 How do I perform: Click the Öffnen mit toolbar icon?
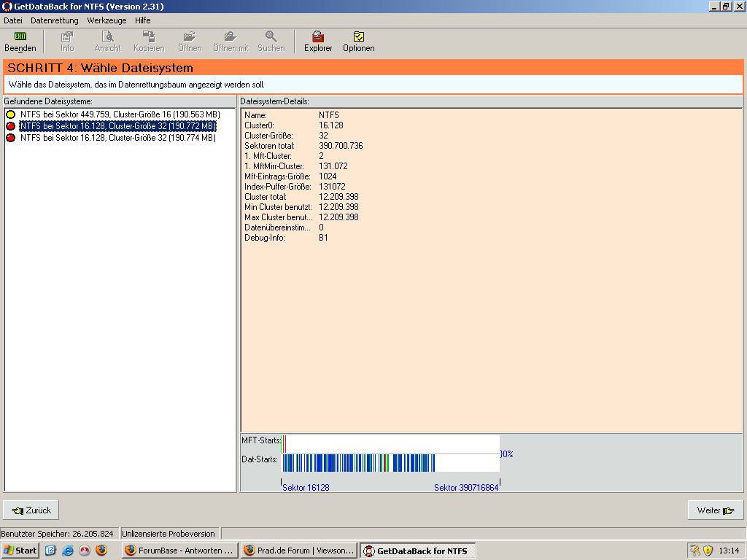tap(231, 36)
